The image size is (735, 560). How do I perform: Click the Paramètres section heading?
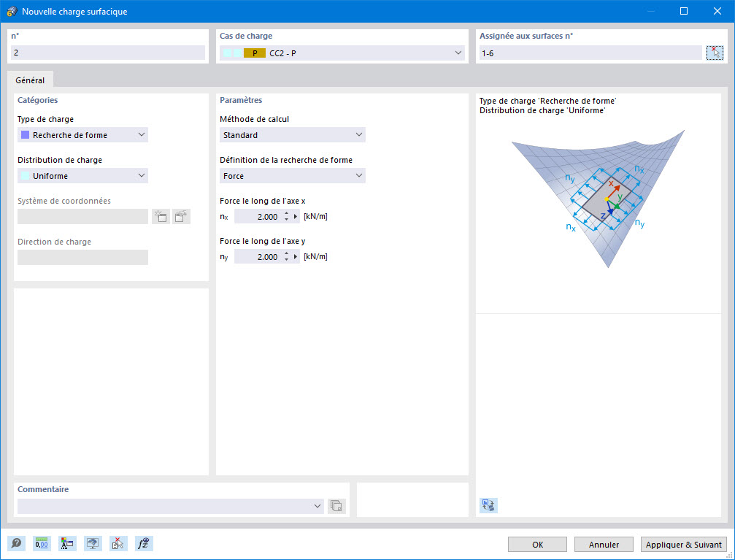coord(241,100)
